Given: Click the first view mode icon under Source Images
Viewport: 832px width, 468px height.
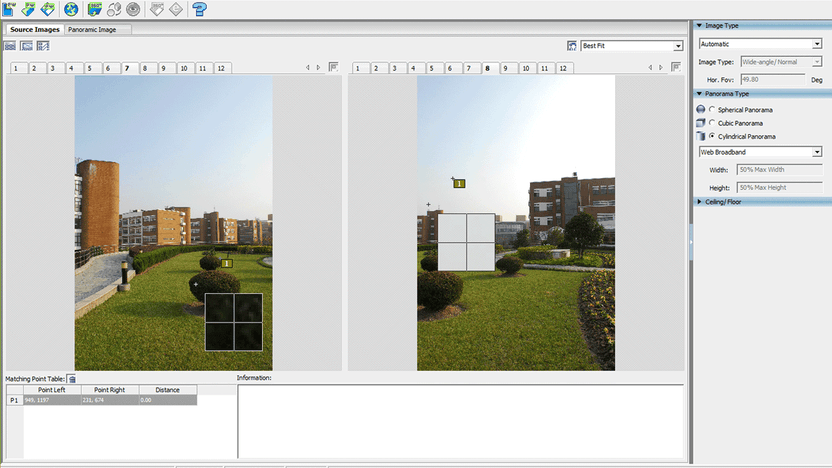Looking at the screenshot, I should [10, 46].
